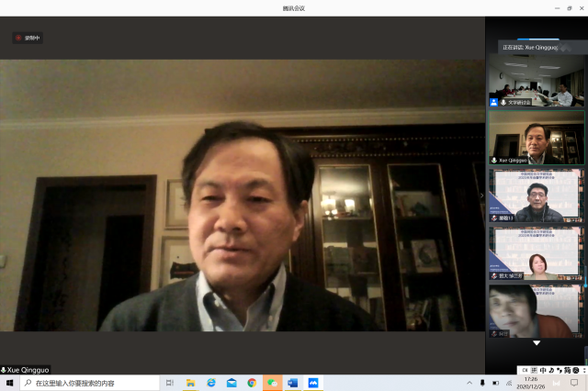Select the conference room video thumbnail
The height and width of the screenshot is (391, 588).
tap(536, 81)
